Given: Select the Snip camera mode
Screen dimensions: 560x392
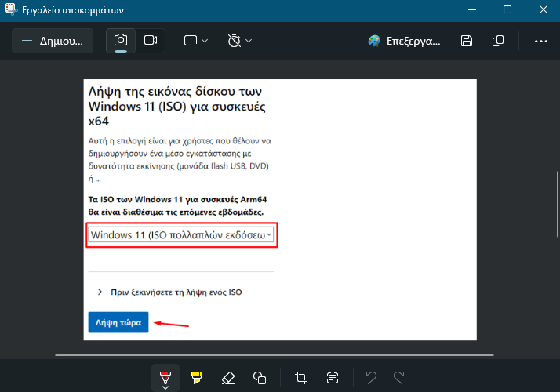Looking at the screenshot, I should 121,40.
